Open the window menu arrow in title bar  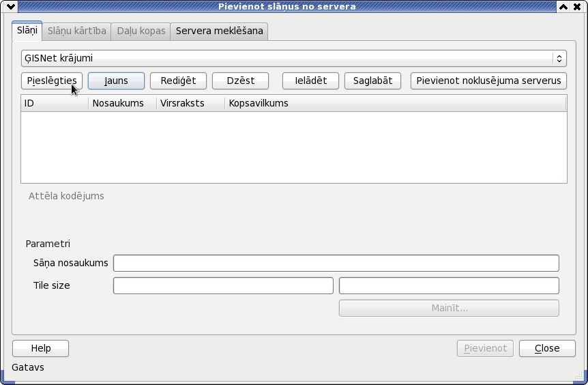[x=11, y=6]
